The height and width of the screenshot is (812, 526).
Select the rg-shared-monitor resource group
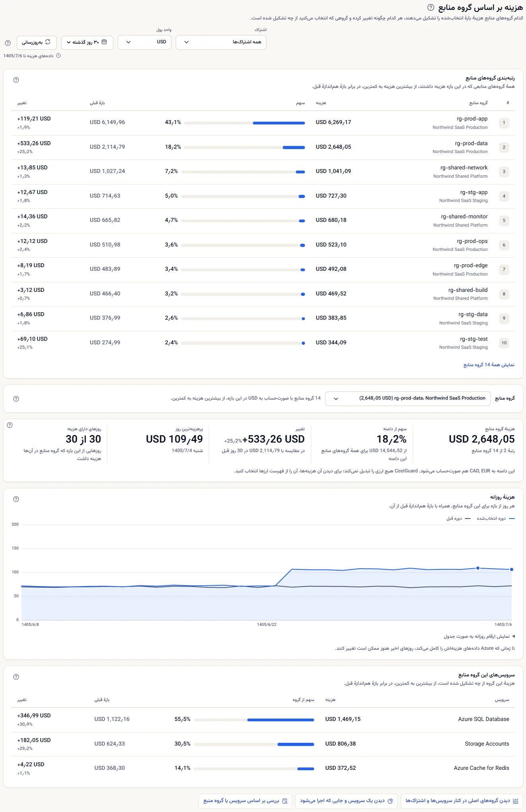pyautogui.click(x=464, y=216)
